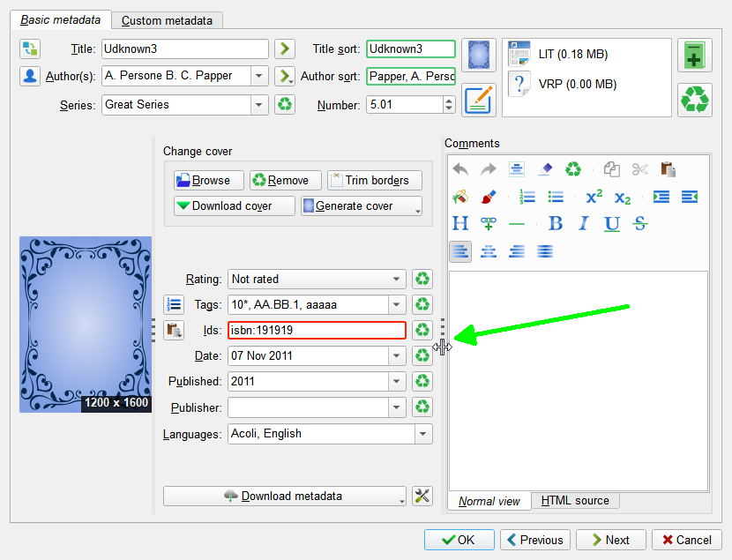Insert link or image icon
This screenshot has width=732, height=560.
[489, 224]
